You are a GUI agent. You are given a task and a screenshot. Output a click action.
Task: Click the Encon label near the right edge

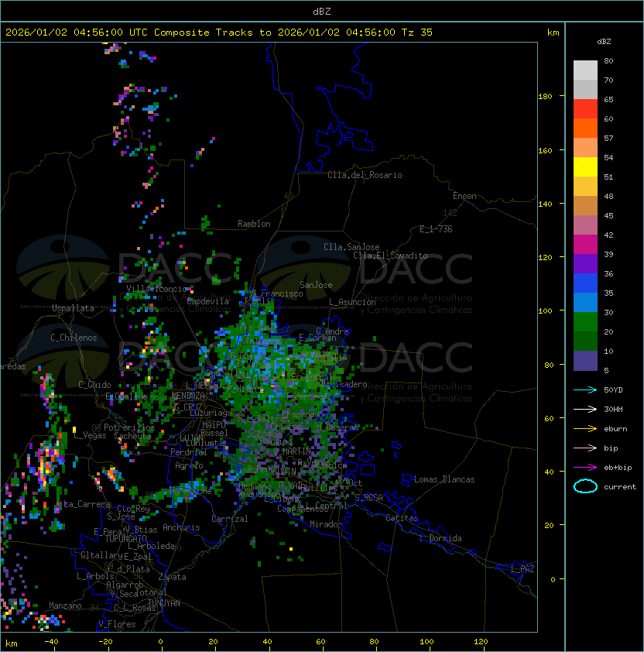[464, 196]
